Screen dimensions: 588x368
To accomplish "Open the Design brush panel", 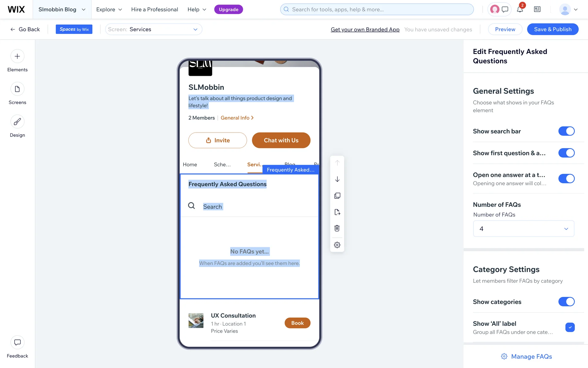I will coord(17,122).
